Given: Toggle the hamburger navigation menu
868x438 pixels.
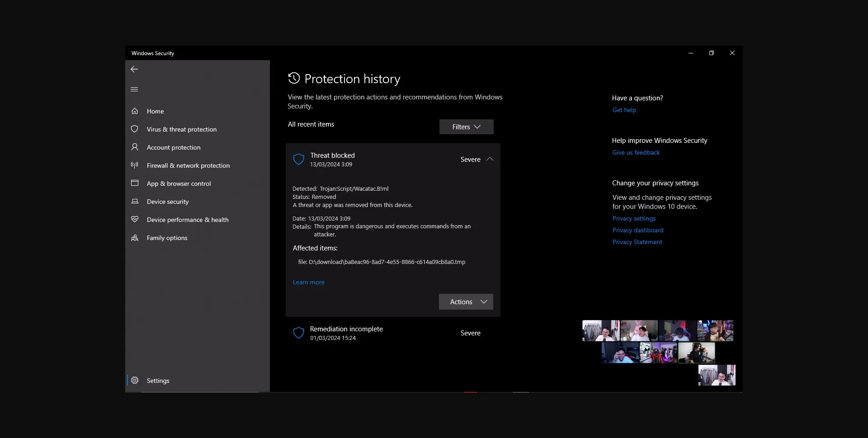Looking at the screenshot, I should [x=134, y=89].
